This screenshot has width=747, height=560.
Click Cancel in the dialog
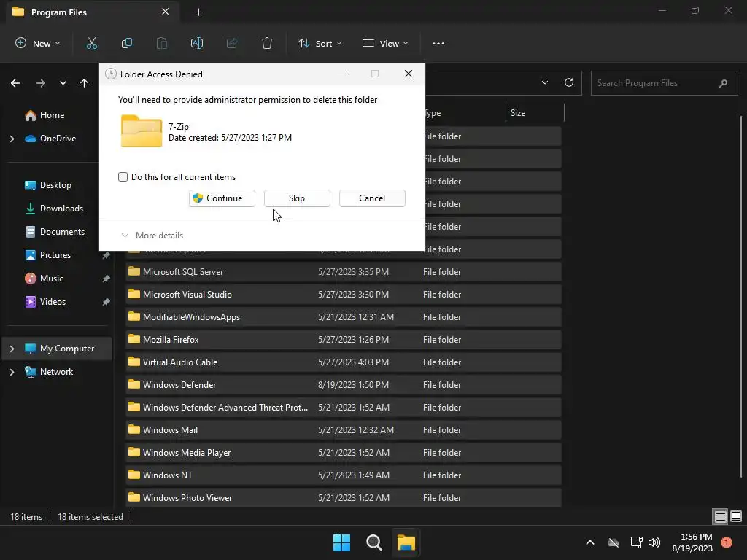pyautogui.click(x=372, y=198)
